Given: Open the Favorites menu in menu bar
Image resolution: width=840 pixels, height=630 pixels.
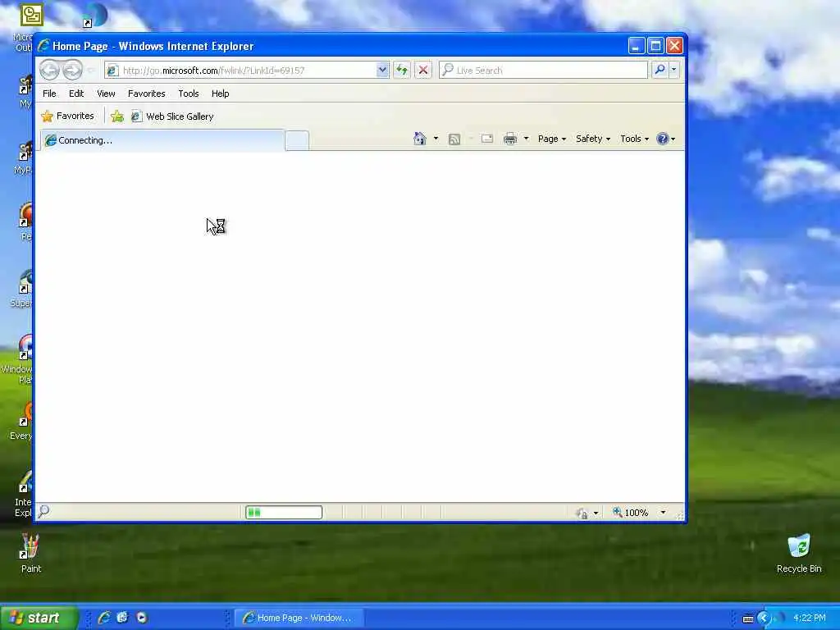Looking at the screenshot, I should [x=146, y=94].
